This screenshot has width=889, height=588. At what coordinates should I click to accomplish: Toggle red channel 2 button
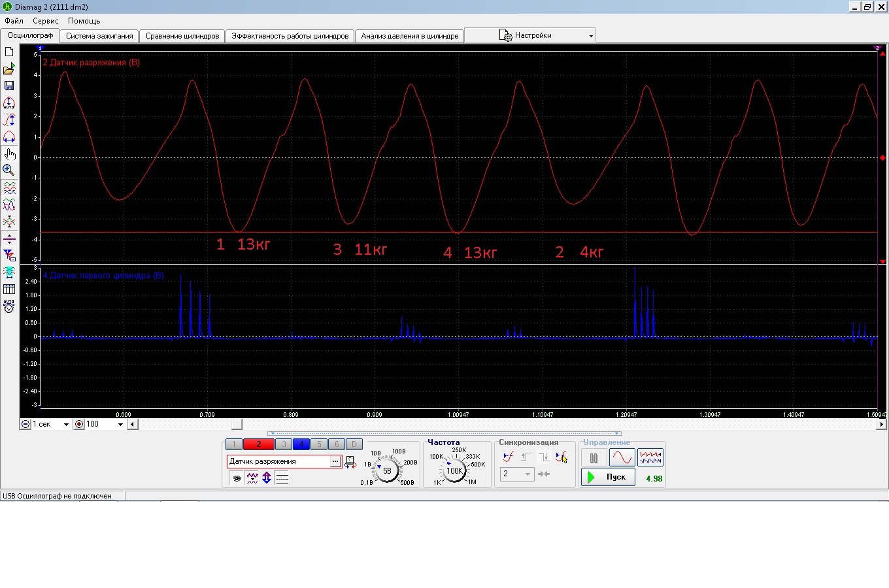(x=259, y=444)
